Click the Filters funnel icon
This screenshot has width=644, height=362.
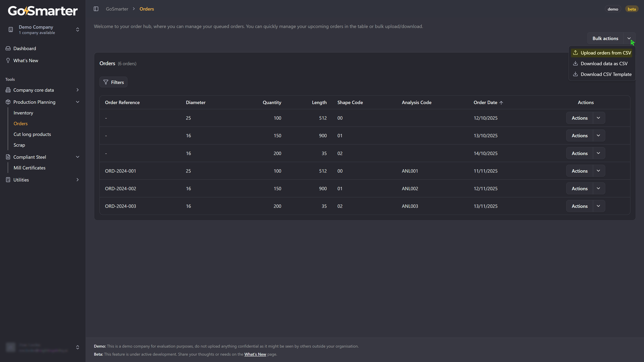106,82
